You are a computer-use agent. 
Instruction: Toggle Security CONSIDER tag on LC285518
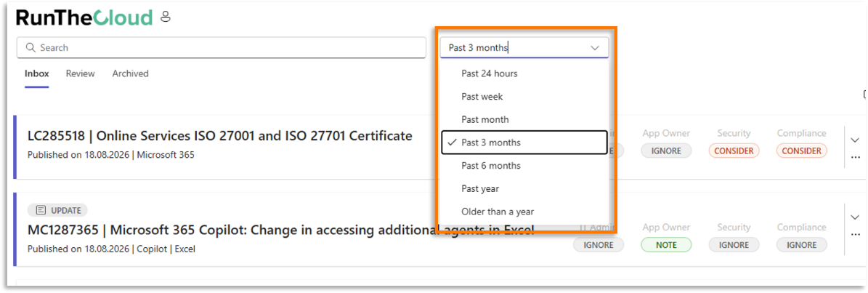pos(734,150)
